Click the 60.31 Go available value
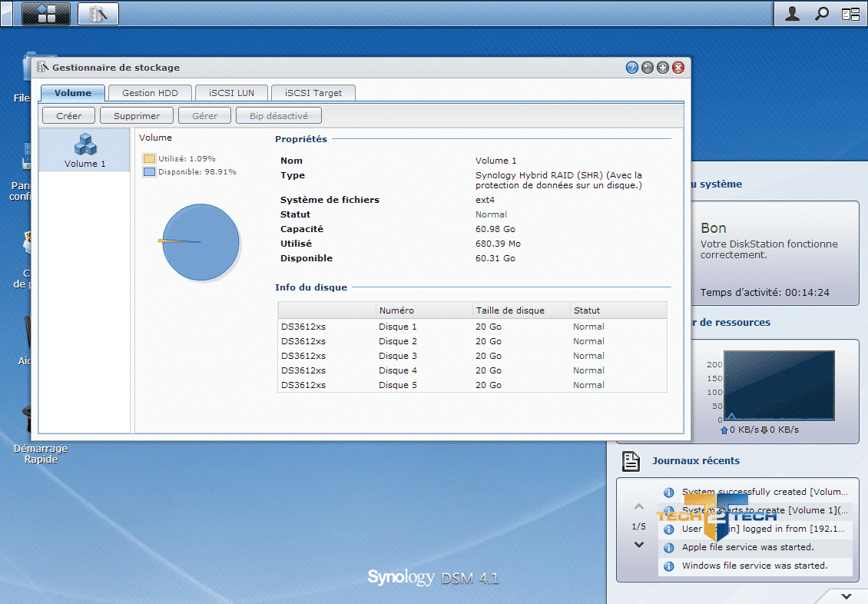Screen dimensions: 868x604 (495, 258)
